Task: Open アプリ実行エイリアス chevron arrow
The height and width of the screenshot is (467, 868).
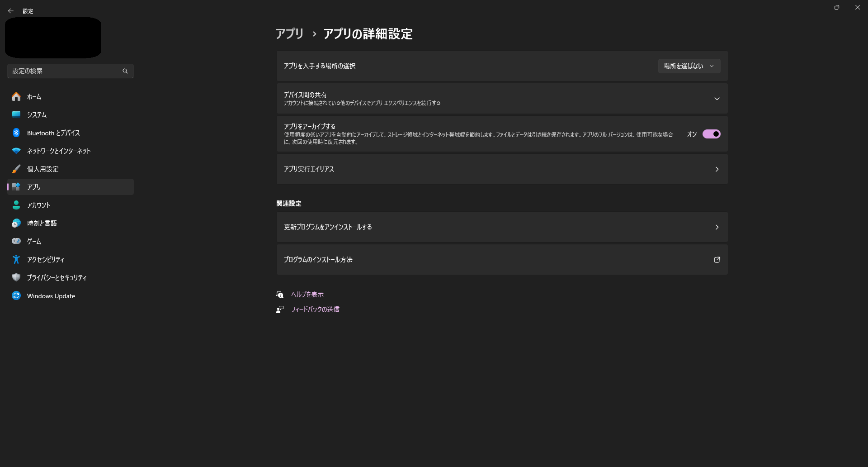Action: click(x=717, y=169)
